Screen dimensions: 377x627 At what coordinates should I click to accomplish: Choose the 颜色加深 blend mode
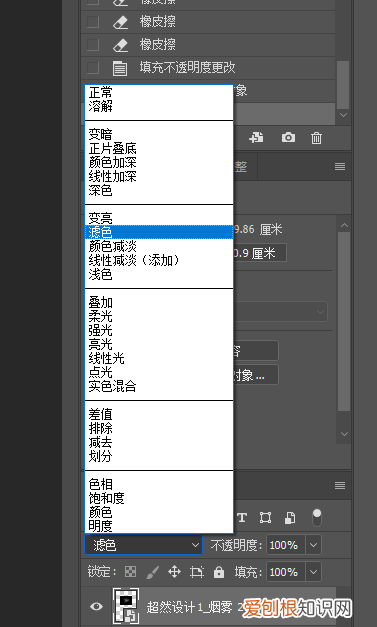coord(159,162)
